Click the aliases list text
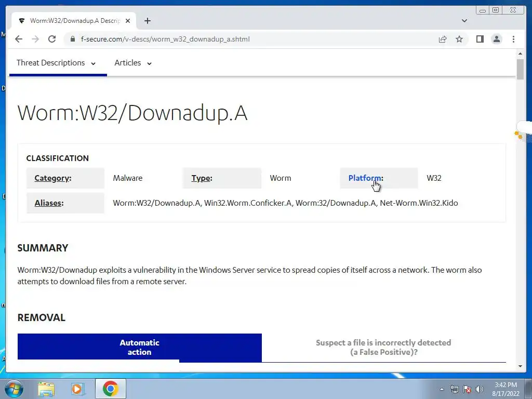The height and width of the screenshot is (399, 532). click(285, 203)
